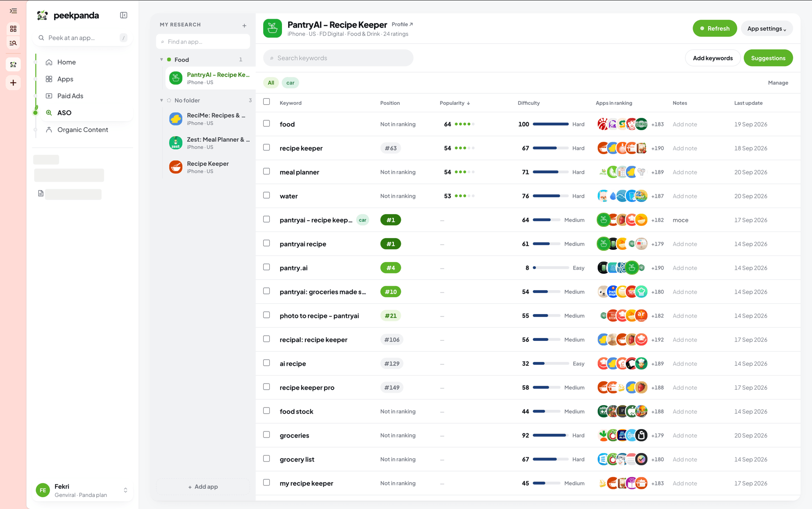Image resolution: width=812 pixels, height=509 pixels.
Task: View ranking app icons for groceries keyword
Action: pos(622,435)
